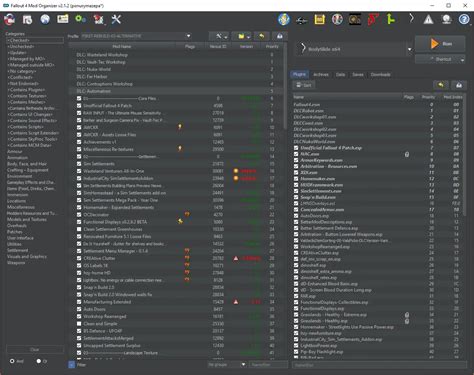Enable the Clean Settlement Greenhouses mod checkbox
Viewport: 474px width, 375px height.
pyautogui.click(x=79, y=229)
